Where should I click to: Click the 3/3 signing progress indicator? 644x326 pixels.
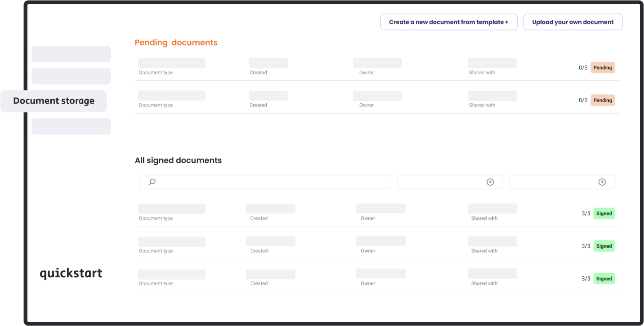pyautogui.click(x=585, y=213)
